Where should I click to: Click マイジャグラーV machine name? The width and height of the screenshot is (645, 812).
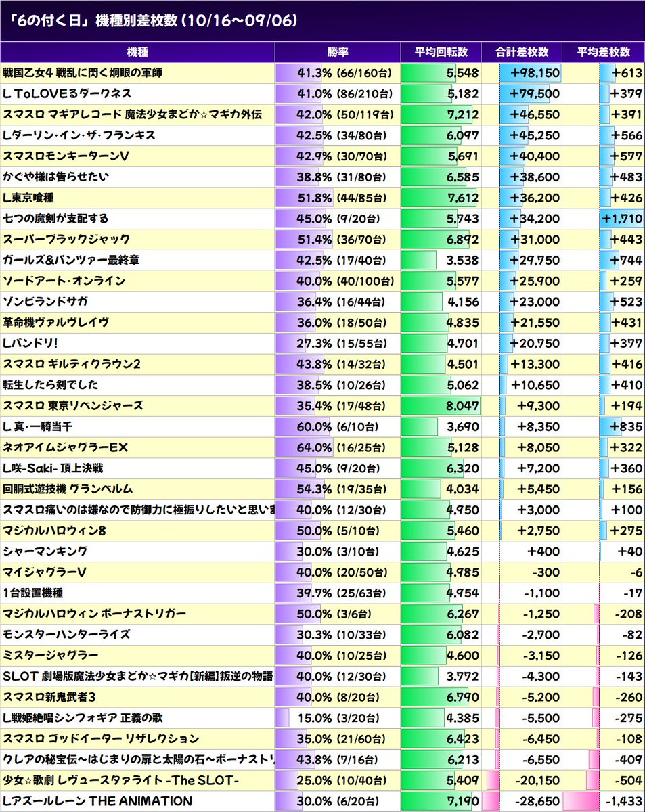[x=45, y=572]
